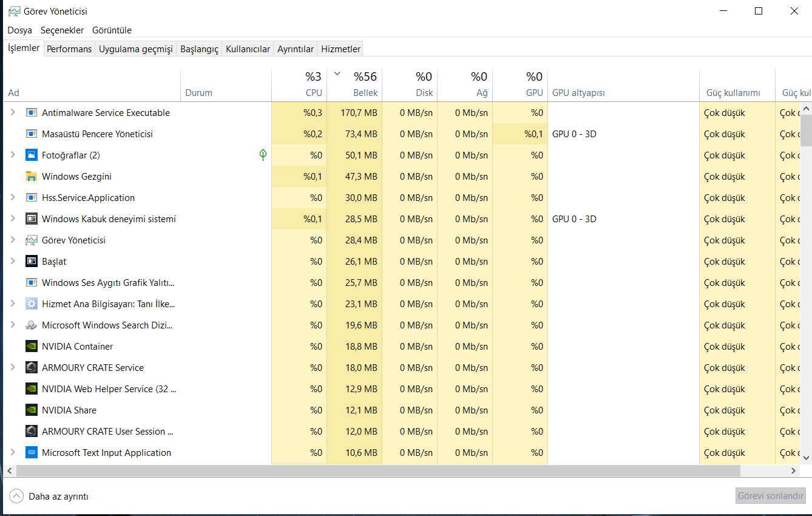This screenshot has height=516, width=812.
Task: Switch to the Uygulama geçmişi tab
Action: click(136, 49)
